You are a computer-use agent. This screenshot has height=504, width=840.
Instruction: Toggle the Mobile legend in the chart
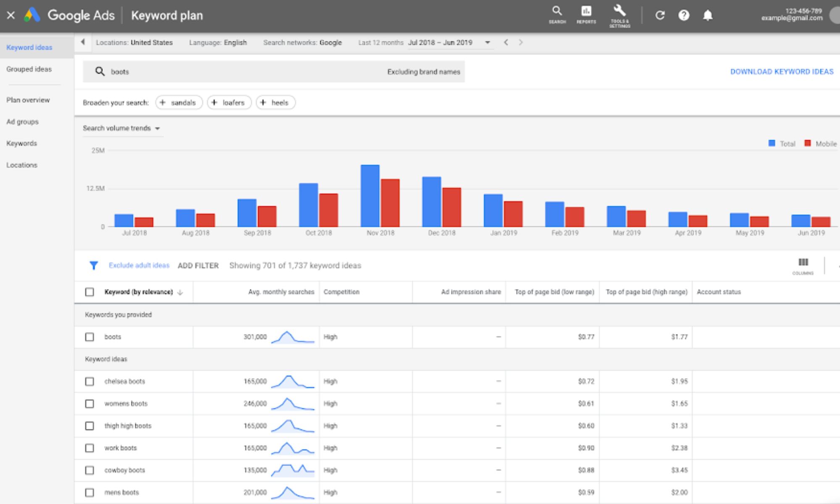(x=818, y=144)
